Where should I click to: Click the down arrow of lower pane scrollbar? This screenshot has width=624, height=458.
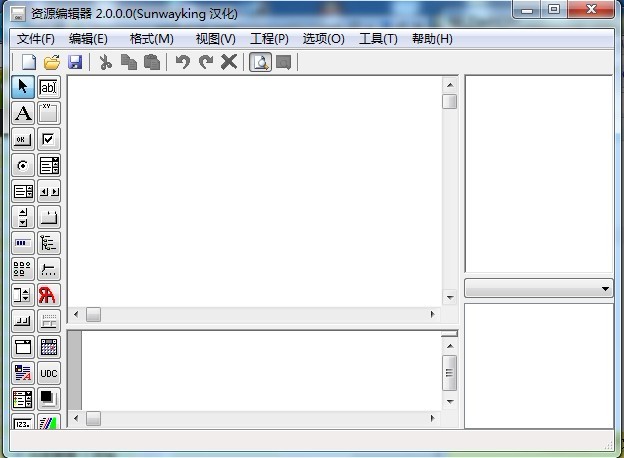click(x=450, y=400)
